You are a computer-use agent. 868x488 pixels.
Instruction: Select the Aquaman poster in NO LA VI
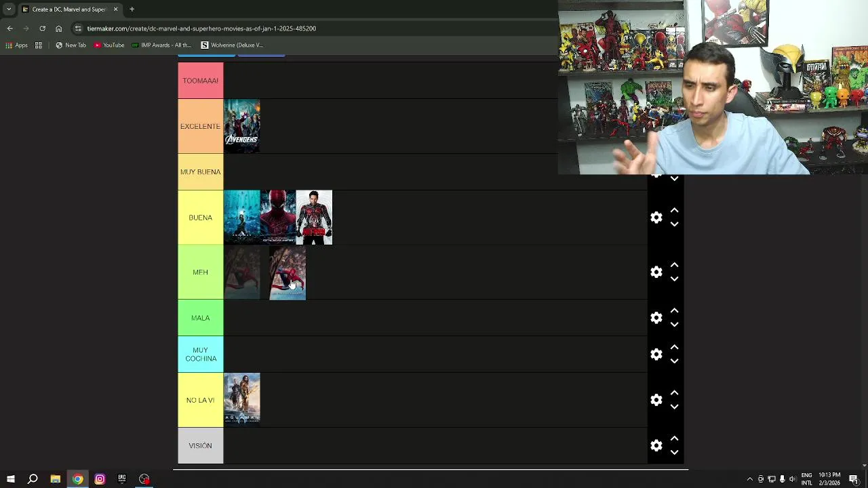tap(242, 400)
